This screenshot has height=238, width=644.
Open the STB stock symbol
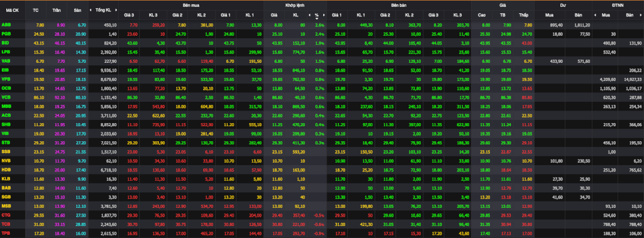point(6,143)
